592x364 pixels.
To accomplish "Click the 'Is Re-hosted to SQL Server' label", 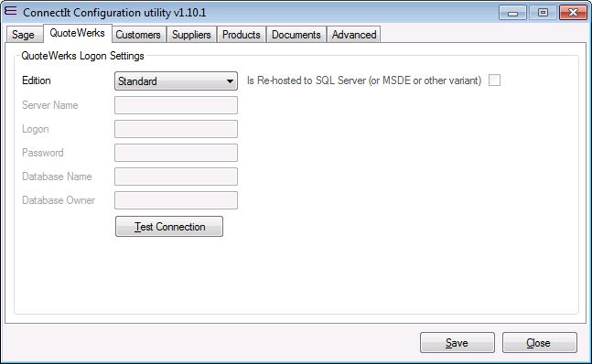I will click(x=364, y=80).
